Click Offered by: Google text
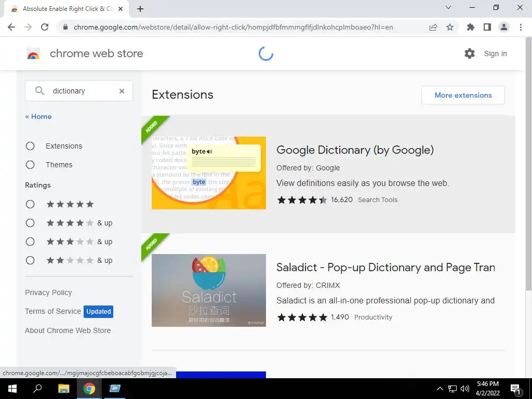The width and height of the screenshot is (532, 399). click(x=308, y=168)
